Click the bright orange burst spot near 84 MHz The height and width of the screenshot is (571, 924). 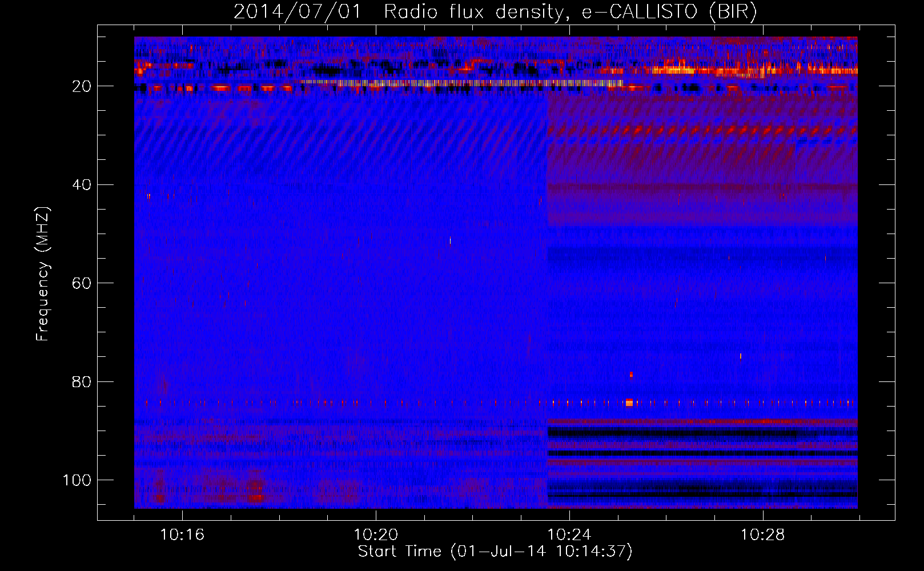(629, 403)
